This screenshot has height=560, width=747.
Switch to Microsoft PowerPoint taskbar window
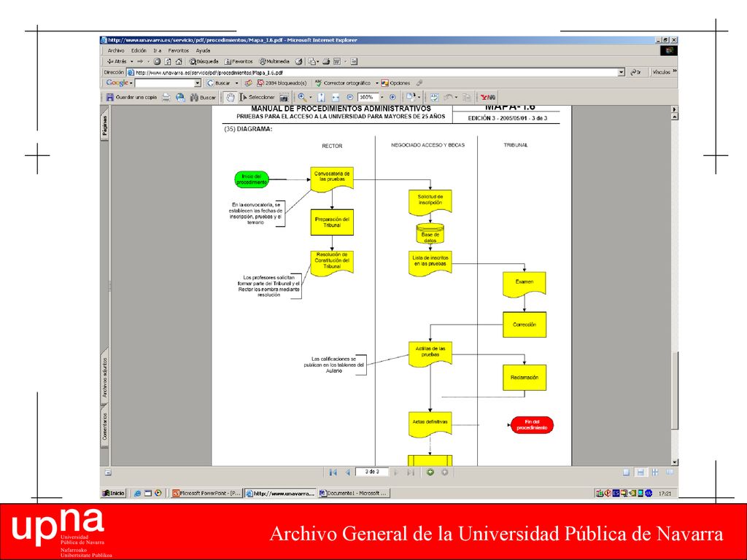tap(206, 494)
